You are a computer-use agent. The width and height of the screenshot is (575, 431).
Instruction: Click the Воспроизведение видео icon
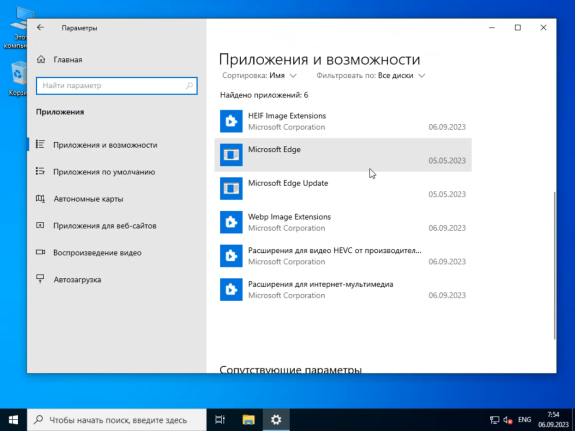point(40,252)
